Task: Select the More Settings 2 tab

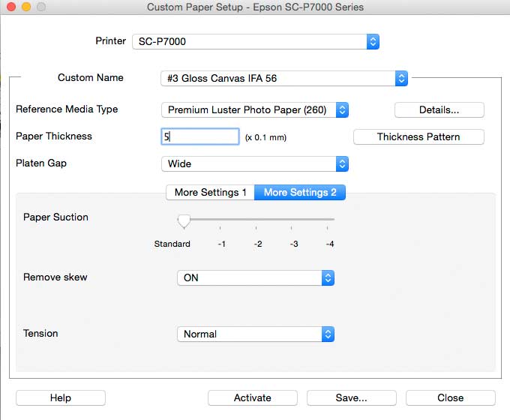Action: click(x=300, y=192)
